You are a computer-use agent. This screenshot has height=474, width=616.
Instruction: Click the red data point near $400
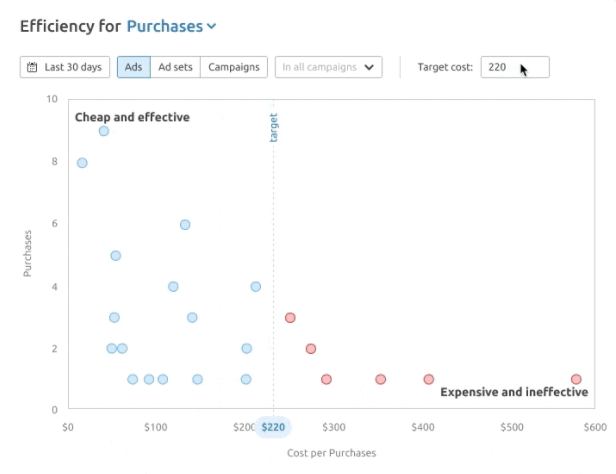click(x=429, y=380)
